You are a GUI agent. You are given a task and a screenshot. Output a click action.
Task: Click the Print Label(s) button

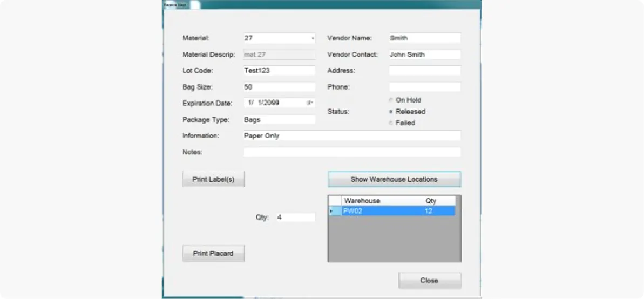(213, 179)
